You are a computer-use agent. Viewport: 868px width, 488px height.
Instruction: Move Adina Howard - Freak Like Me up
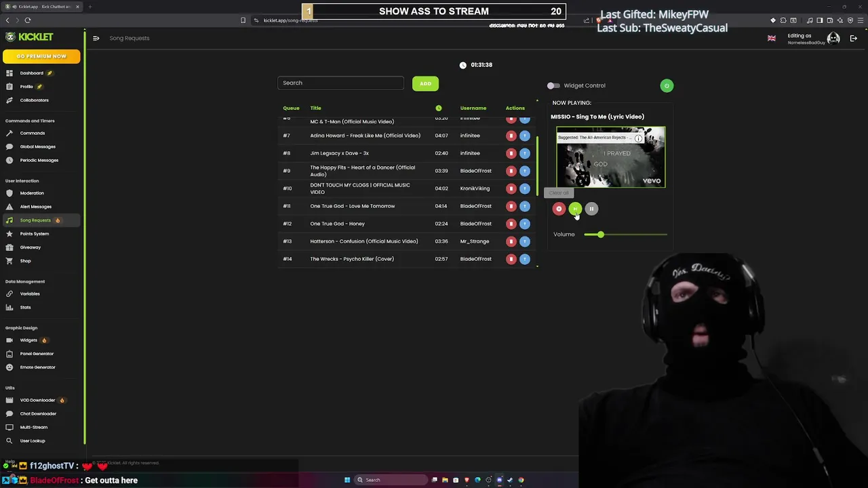point(525,136)
